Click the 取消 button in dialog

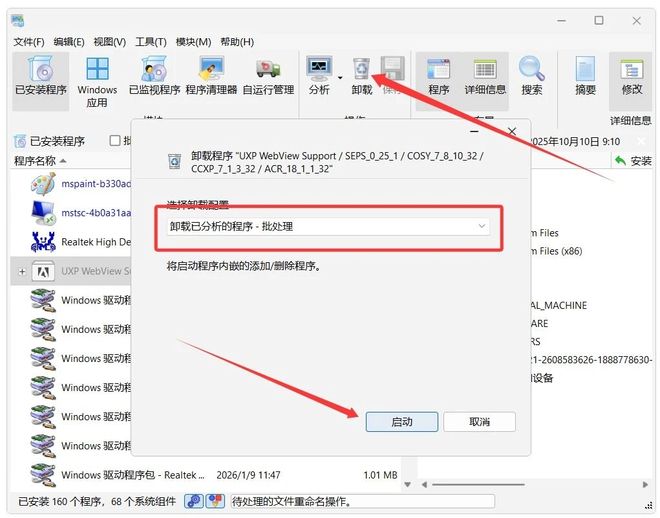[x=479, y=422]
